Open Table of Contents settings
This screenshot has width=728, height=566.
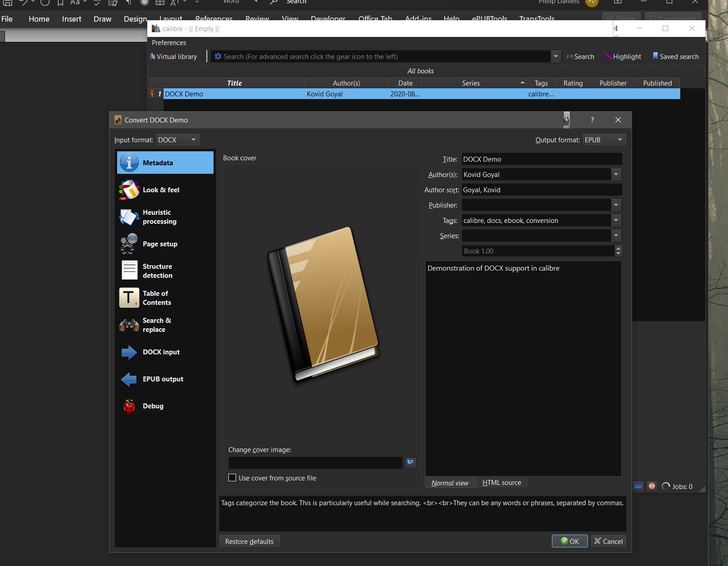165,298
